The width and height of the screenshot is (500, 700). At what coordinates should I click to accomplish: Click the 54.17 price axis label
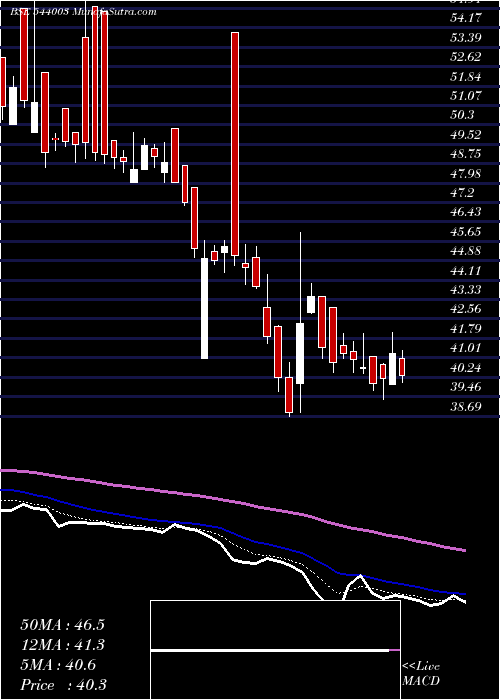click(x=466, y=18)
